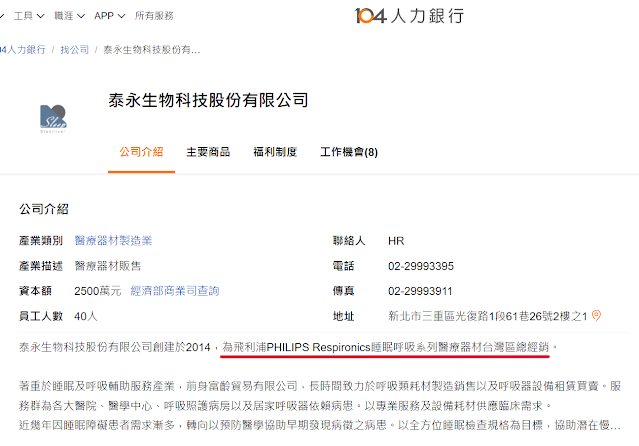Click the address 新北市三重區光復路1段61巷26號2樓之1
Image resolution: width=639 pixels, height=446 pixels.
(x=488, y=316)
